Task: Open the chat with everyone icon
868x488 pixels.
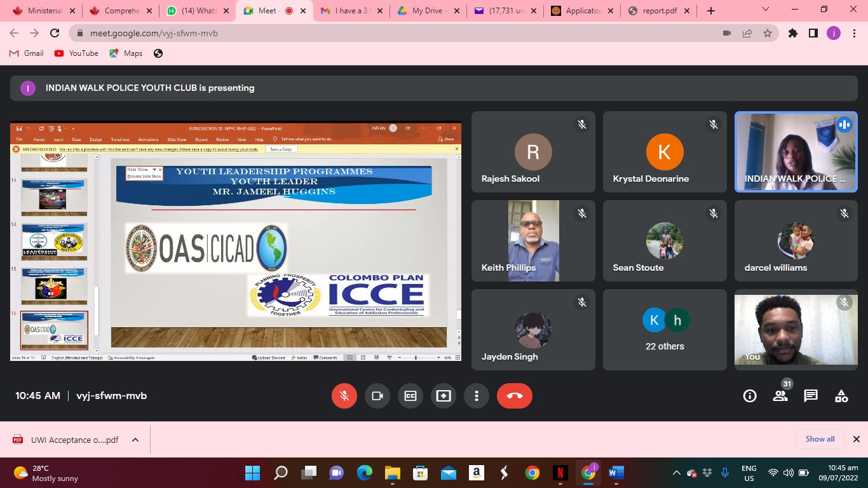Action: point(810,396)
